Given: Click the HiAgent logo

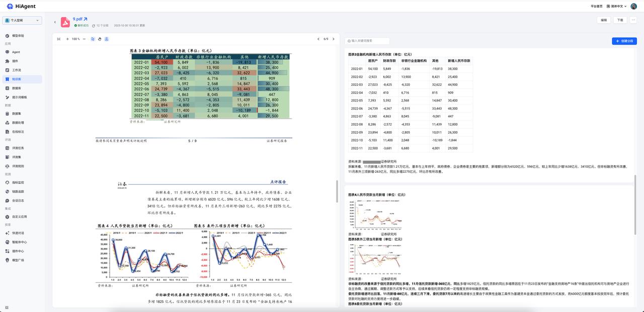Looking at the screenshot, I should (x=17, y=6).
